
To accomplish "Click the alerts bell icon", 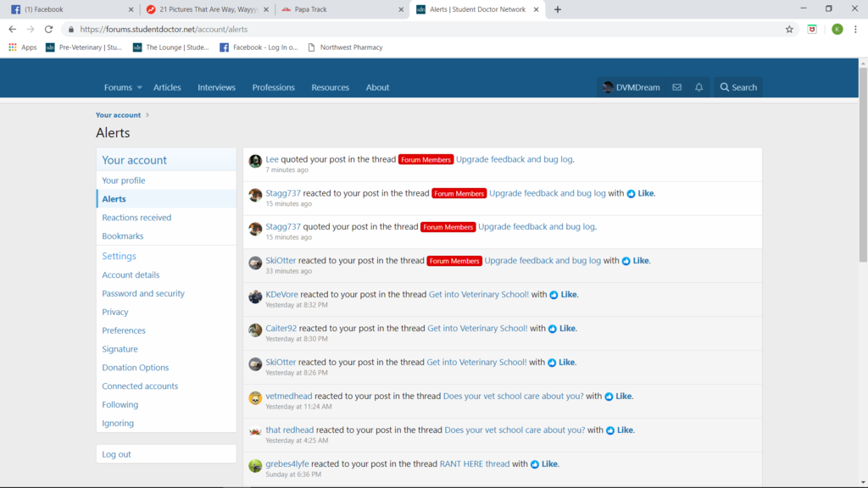I will [698, 87].
